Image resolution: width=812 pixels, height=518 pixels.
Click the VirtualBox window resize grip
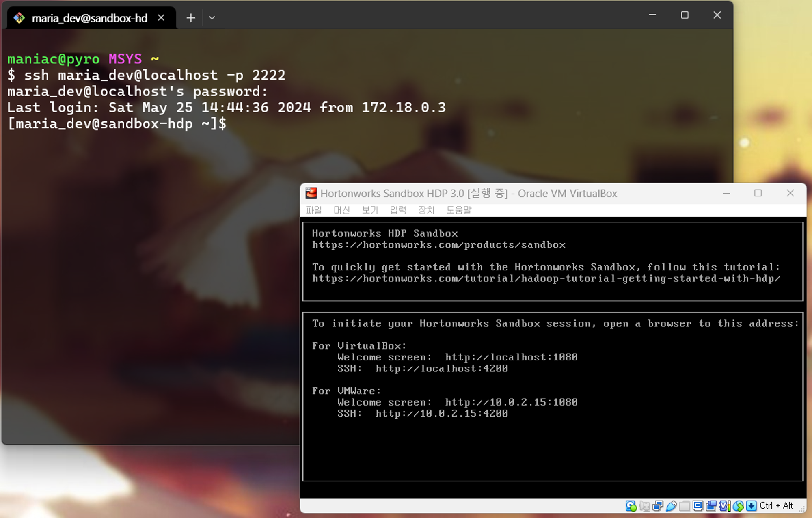pos(802,508)
